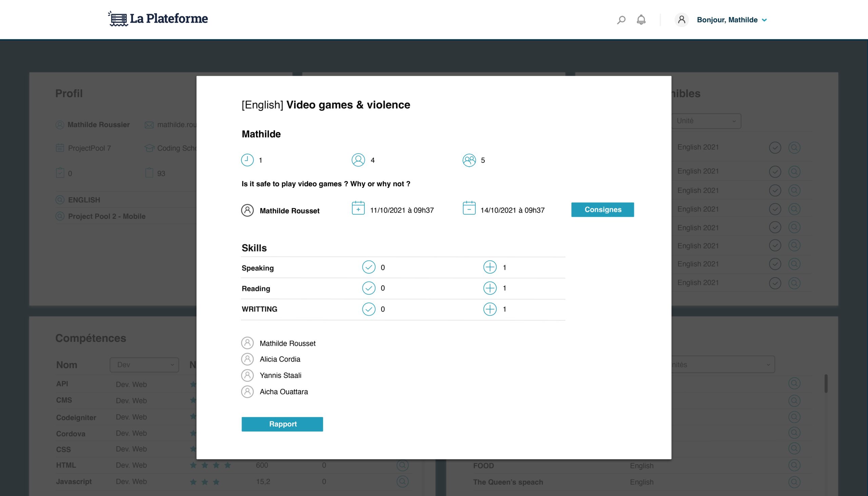Viewport: 868px width, 496px height.
Task: Click the start date calendar plus icon
Action: tap(358, 208)
